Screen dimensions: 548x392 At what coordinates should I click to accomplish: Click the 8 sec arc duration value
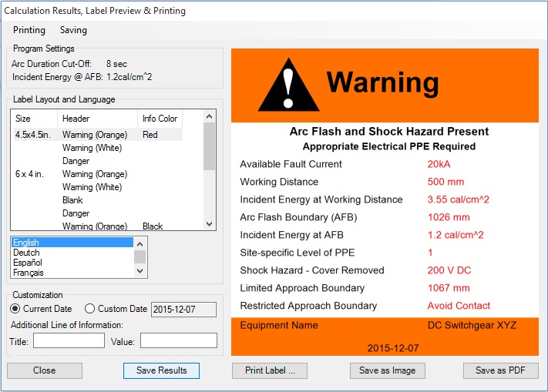tap(116, 64)
